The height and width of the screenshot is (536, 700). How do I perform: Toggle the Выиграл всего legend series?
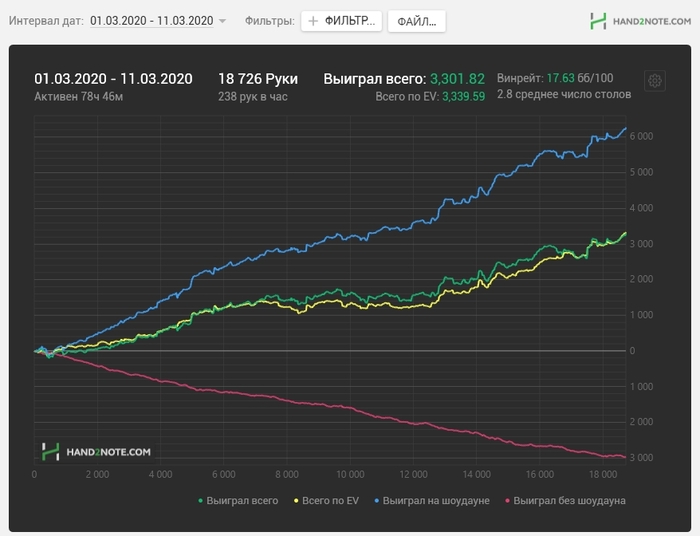pos(238,501)
